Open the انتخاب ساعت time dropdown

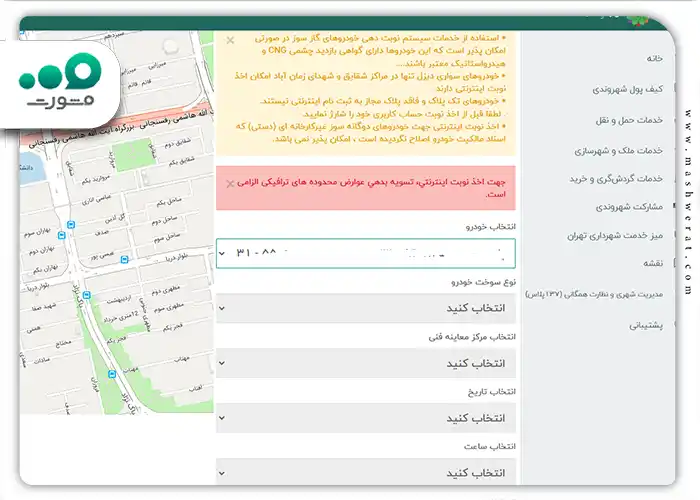(x=366, y=472)
